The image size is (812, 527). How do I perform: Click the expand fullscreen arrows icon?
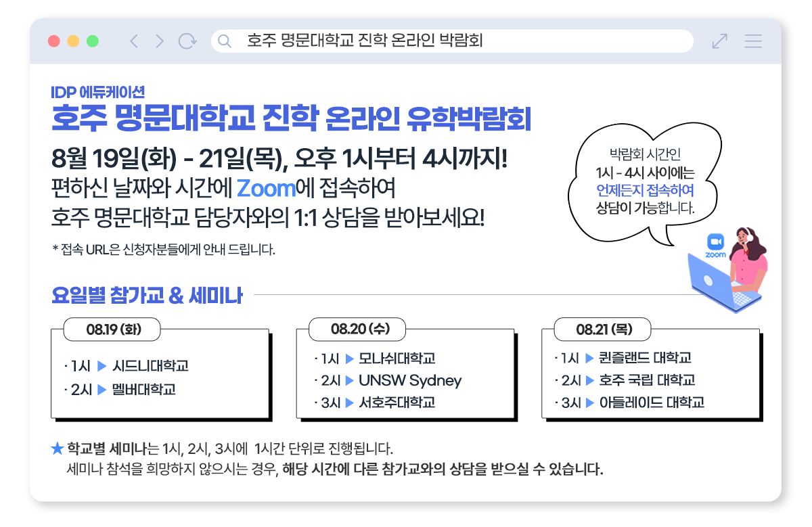pyautogui.click(x=720, y=41)
